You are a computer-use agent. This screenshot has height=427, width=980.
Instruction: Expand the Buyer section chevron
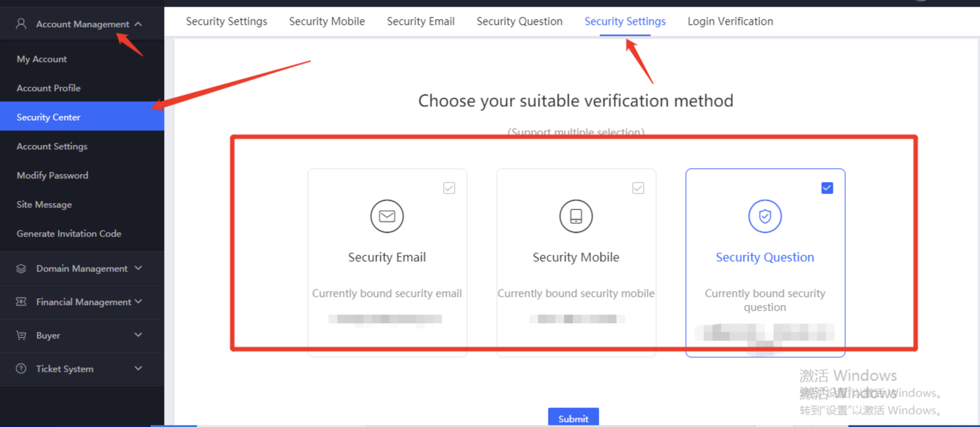138,335
